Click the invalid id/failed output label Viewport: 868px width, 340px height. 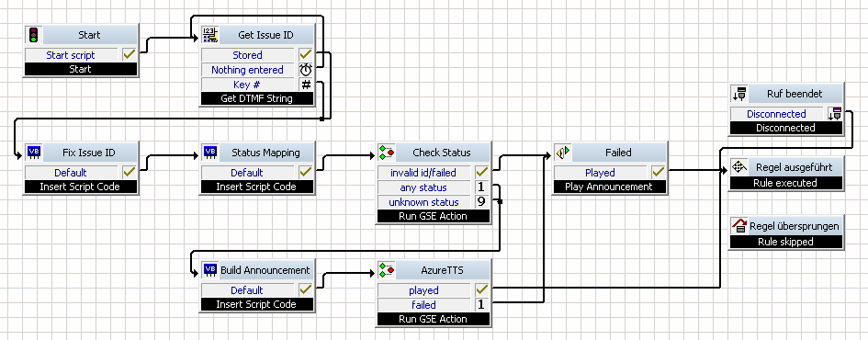tap(423, 172)
